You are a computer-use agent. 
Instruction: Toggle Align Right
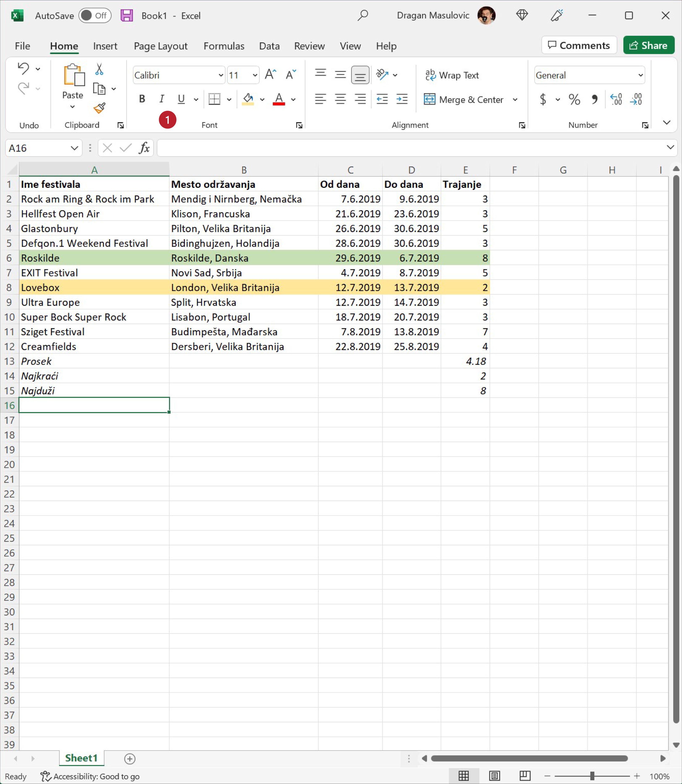pos(360,99)
